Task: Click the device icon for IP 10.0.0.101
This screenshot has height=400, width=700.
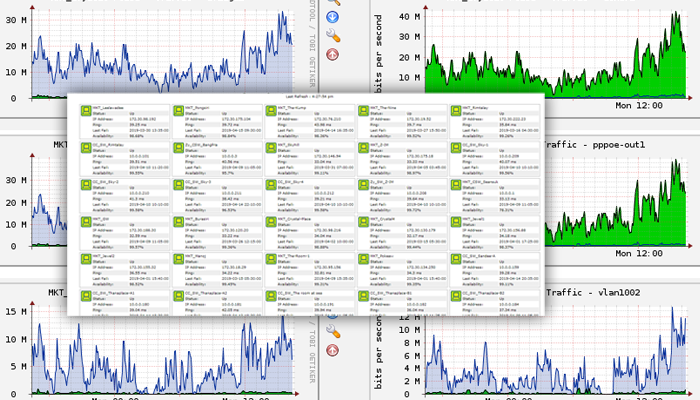Action: [86, 148]
